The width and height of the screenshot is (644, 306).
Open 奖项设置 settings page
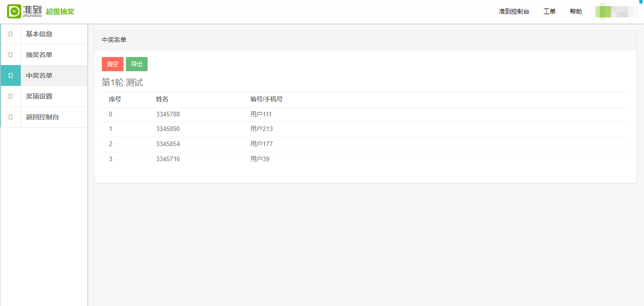point(39,96)
